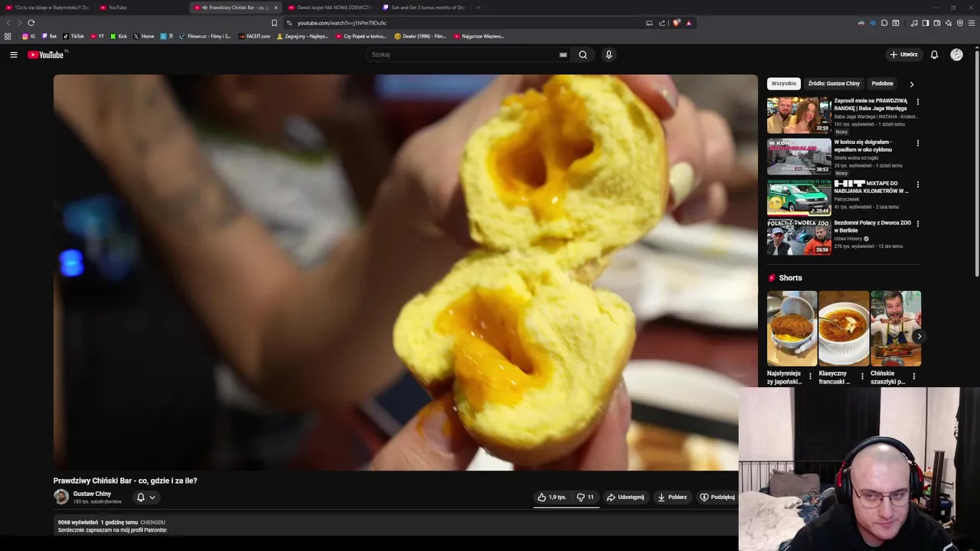This screenshot has width=980, height=551.
Task: Click 'Podziękuj' thanks button
Action: pos(717,497)
